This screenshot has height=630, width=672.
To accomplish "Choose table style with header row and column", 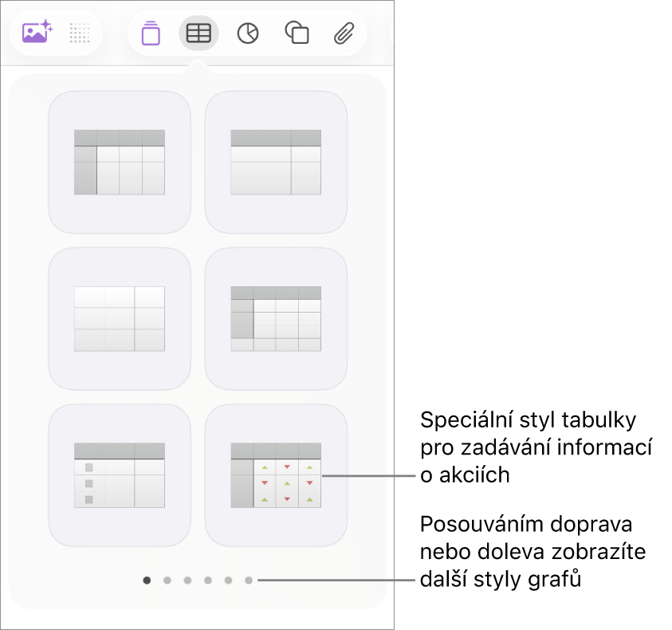I will (120, 162).
